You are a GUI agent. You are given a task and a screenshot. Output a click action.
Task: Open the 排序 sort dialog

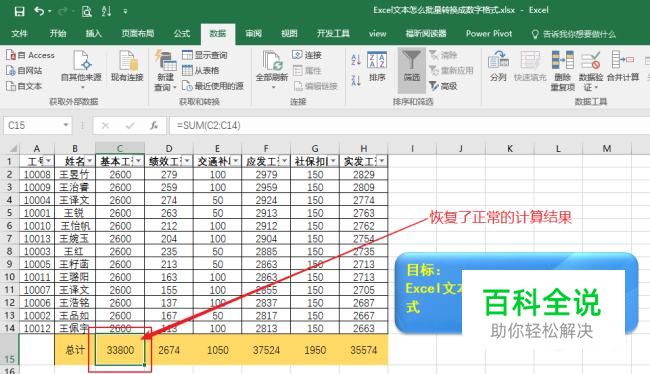tap(377, 66)
